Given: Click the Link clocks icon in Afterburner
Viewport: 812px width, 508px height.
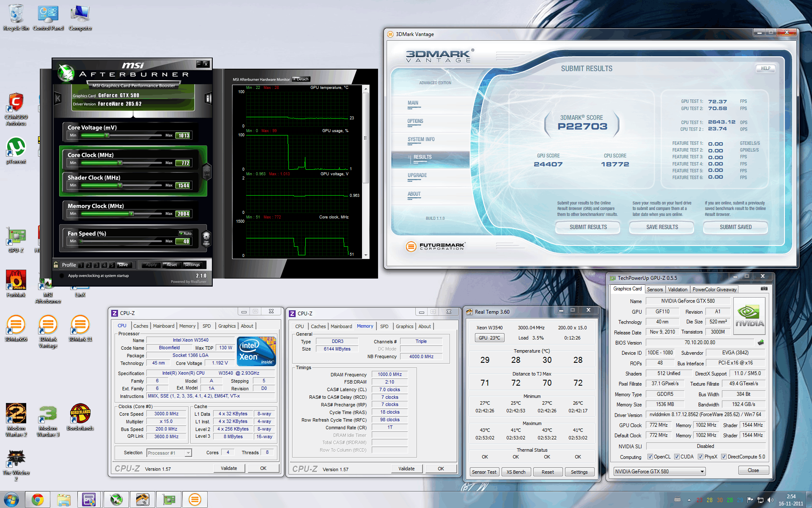Looking at the screenshot, I should tap(206, 171).
